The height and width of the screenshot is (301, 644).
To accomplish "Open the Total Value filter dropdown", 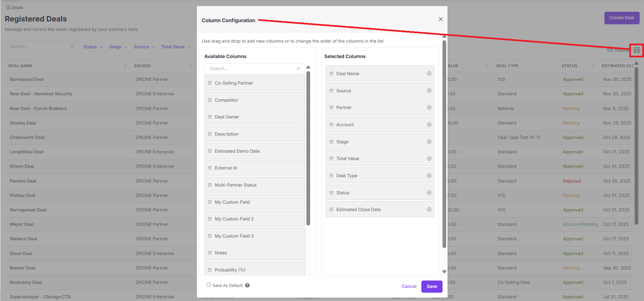I will point(176,47).
